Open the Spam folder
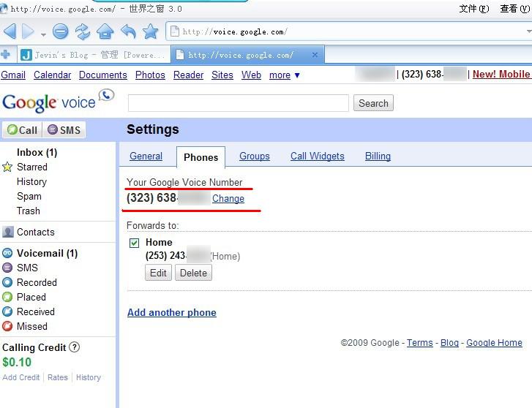 [29, 196]
